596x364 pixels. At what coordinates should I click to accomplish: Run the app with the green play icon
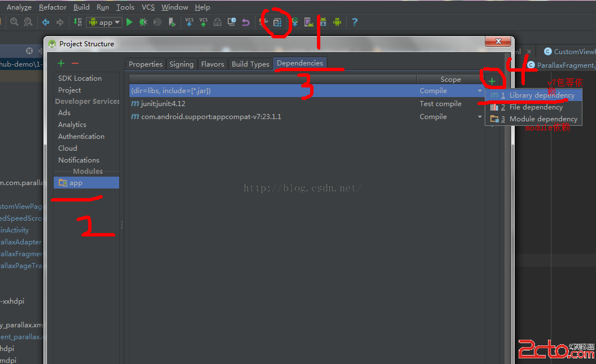(x=129, y=23)
